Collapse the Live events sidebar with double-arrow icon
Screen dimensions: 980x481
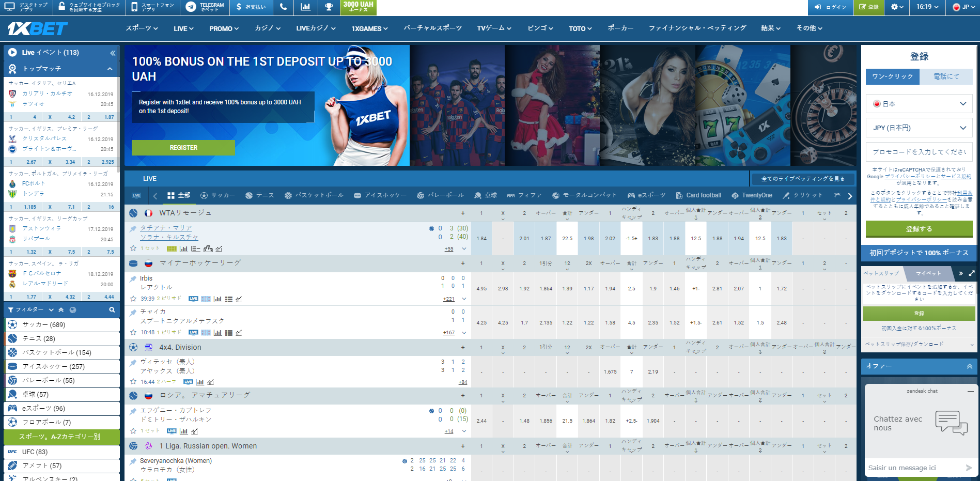click(113, 53)
